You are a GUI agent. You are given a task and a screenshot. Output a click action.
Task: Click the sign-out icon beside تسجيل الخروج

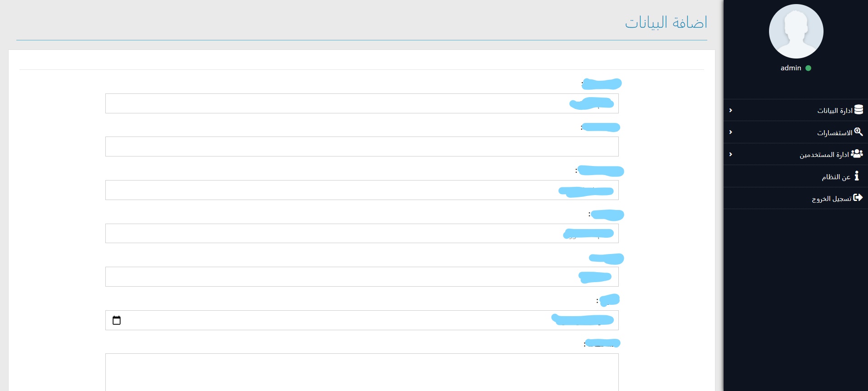coord(858,198)
